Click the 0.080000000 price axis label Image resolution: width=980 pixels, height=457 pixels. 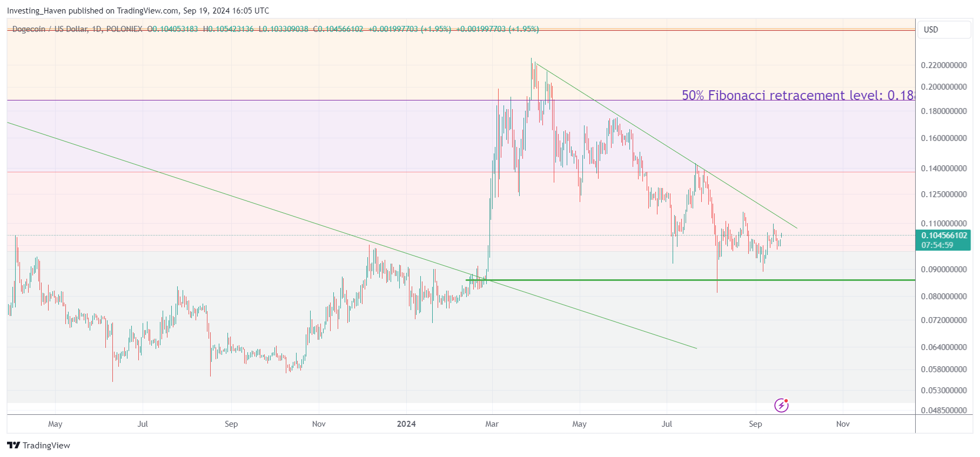[x=944, y=297]
